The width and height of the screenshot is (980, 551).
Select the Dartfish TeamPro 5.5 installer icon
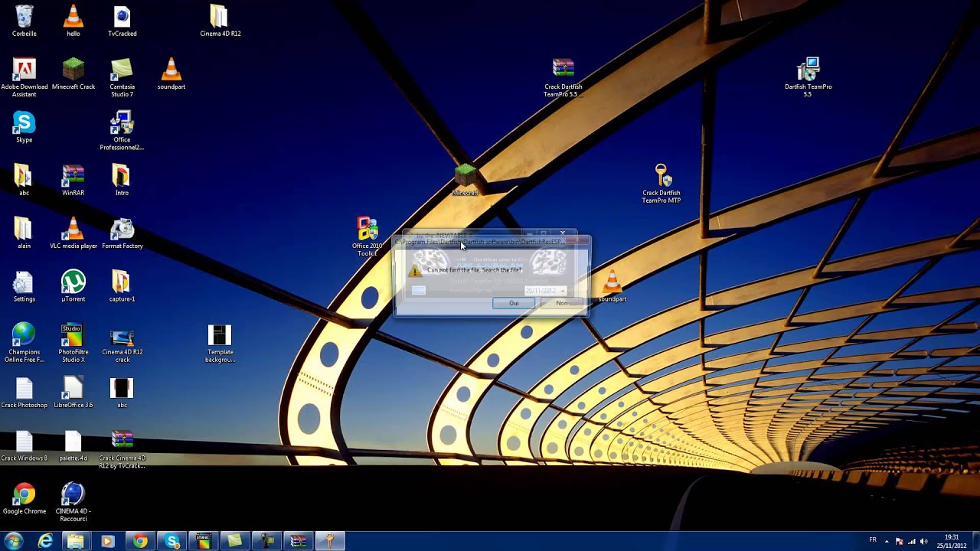click(808, 78)
